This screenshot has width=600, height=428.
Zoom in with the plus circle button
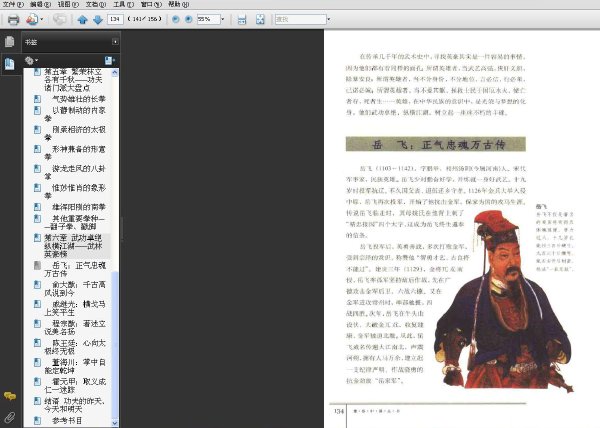(188, 19)
